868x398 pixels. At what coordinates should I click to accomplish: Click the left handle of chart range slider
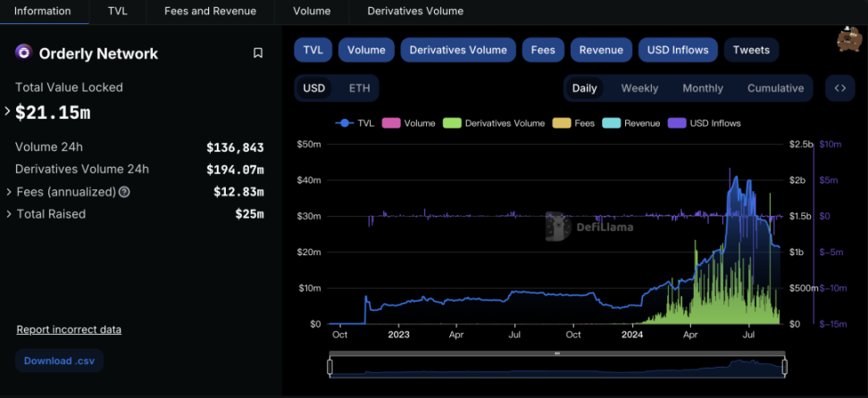(330, 366)
